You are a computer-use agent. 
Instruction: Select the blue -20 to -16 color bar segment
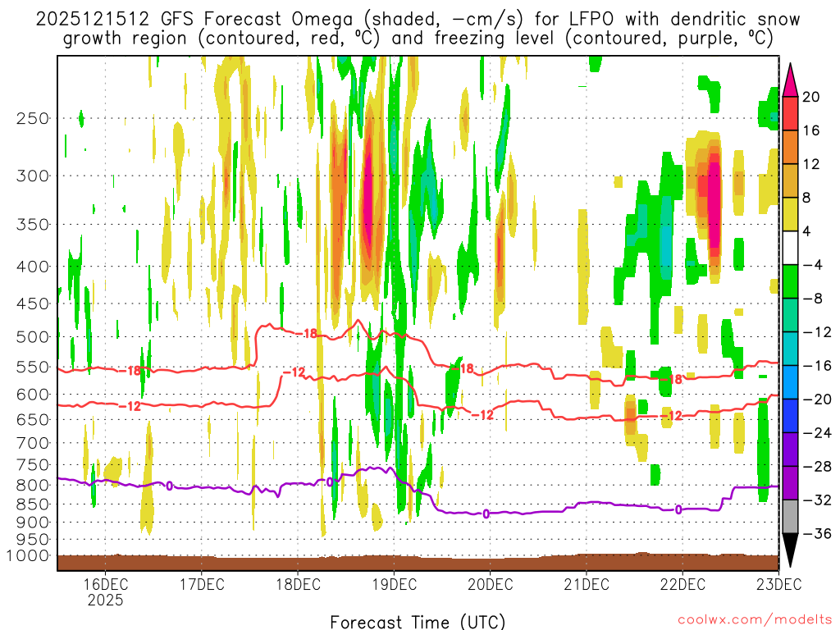pos(790,382)
